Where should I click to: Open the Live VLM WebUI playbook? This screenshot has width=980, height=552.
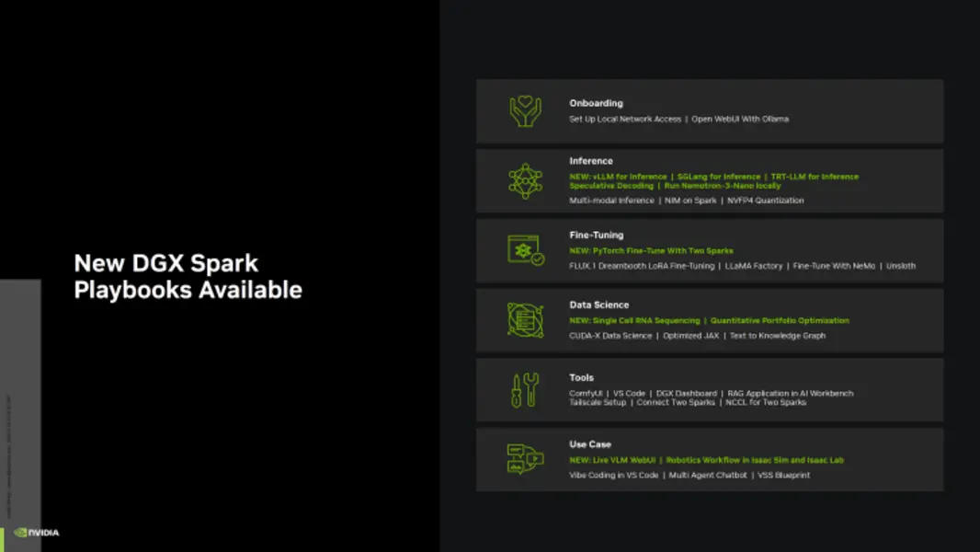click(x=623, y=459)
